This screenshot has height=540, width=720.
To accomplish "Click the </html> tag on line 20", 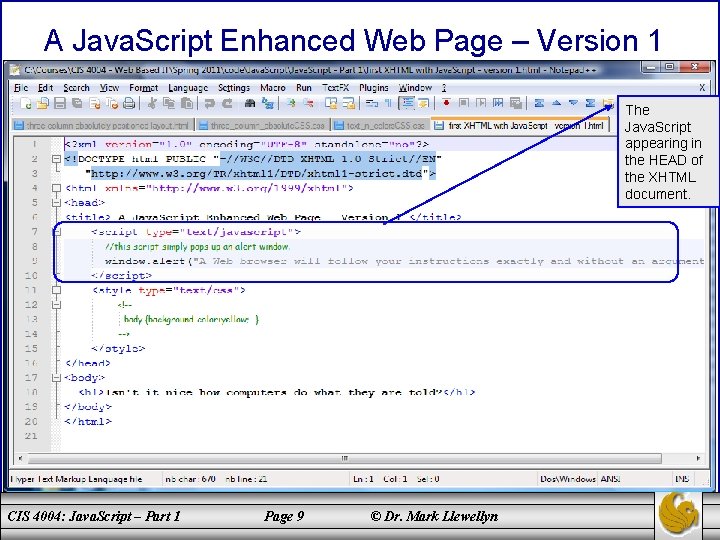I will click(88, 421).
